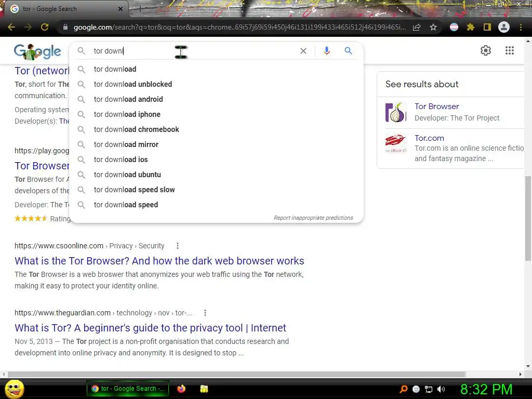Open Google quick settings gear
The image size is (532, 399).
[x=486, y=50]
